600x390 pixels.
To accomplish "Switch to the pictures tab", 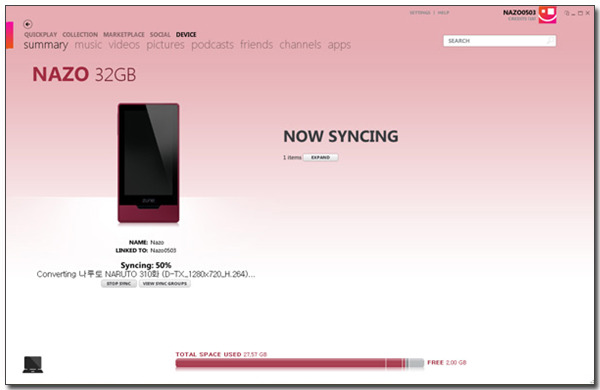I will coord(165,45).
